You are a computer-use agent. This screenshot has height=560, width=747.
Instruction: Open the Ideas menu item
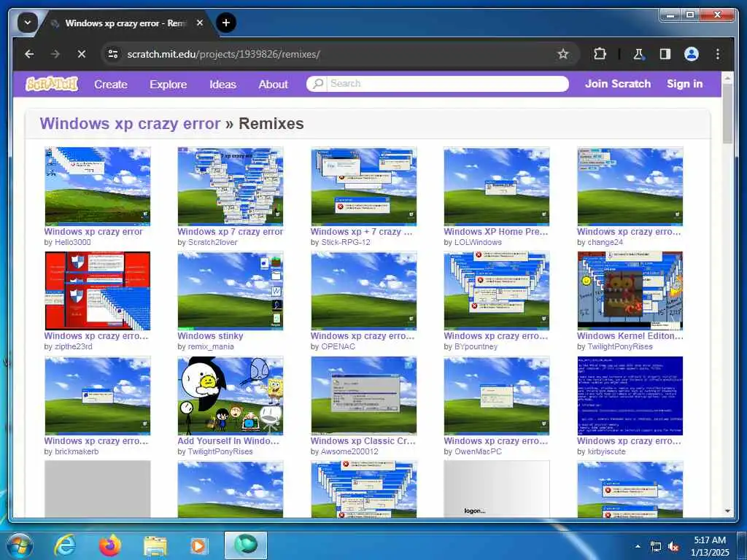(222, 85)
